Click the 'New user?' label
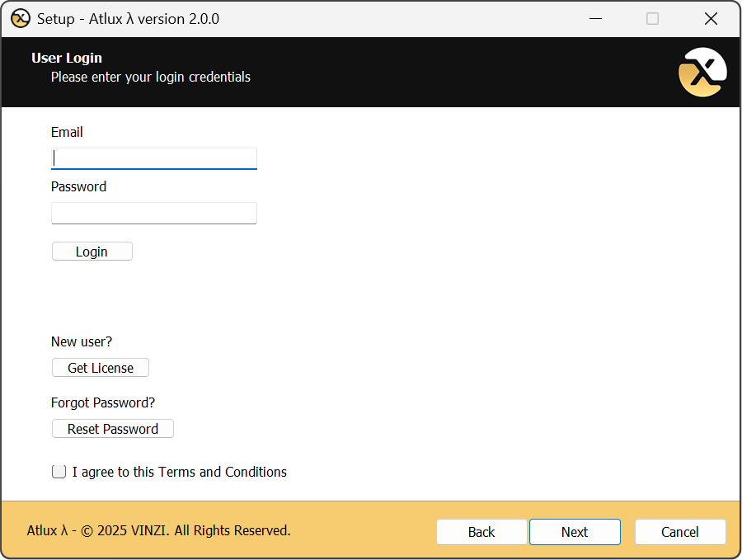 point(82,341)
